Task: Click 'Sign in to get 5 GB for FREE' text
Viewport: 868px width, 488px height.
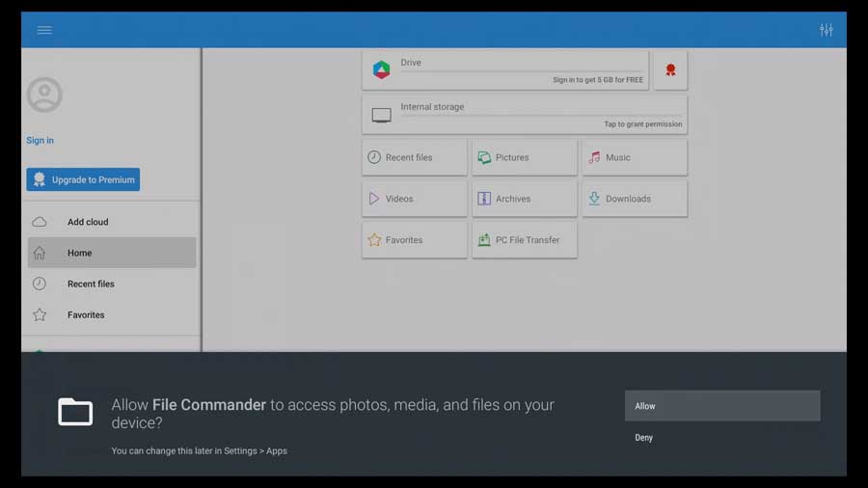Action: 598,80
